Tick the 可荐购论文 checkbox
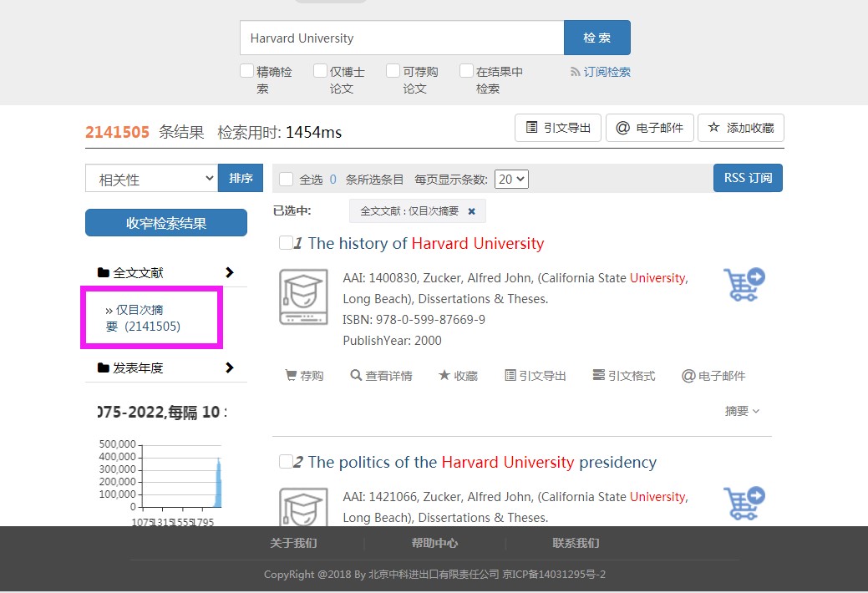The height and width of the screenshot is (593, 868). (393, 71)
